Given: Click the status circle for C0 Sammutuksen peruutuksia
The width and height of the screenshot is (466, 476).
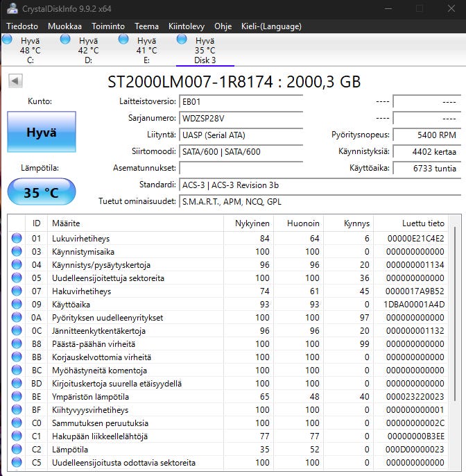Looking at the screenshot, I should pos(17,423).
